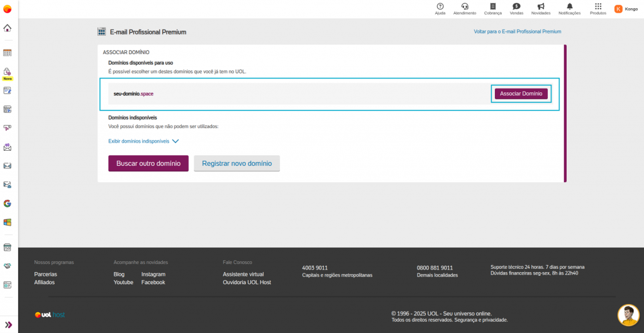This screenshot has height=333, width=644.
Task: Open Produtos apps grid menu
Action: click(598, 9)
